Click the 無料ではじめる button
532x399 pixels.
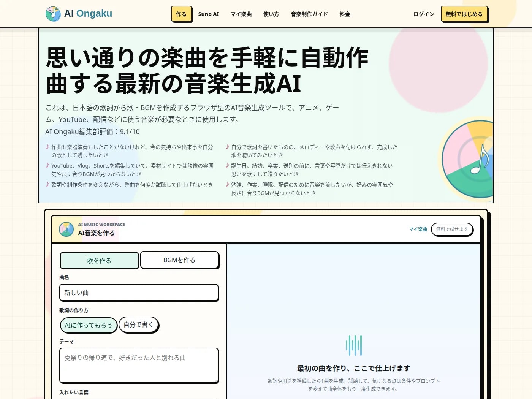coord(464,14)
